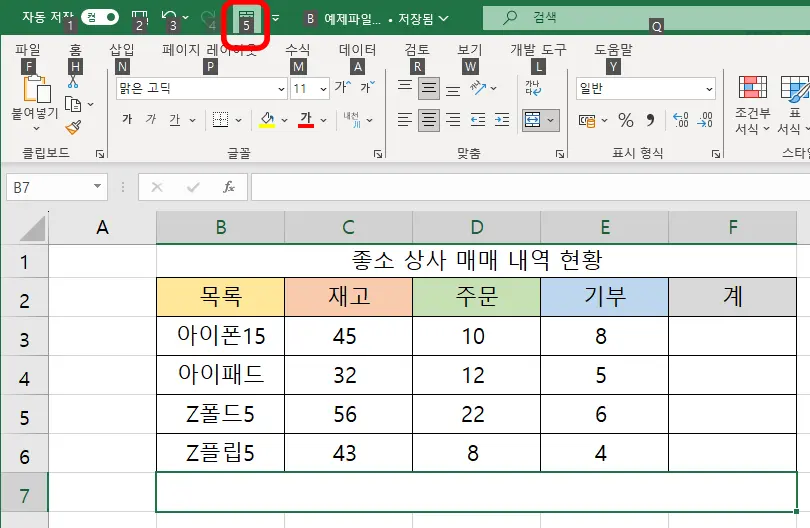The width and height of the screenshot is (810, 528).
Task: Click the Increase Indent icon
Action: pos(502,120)
